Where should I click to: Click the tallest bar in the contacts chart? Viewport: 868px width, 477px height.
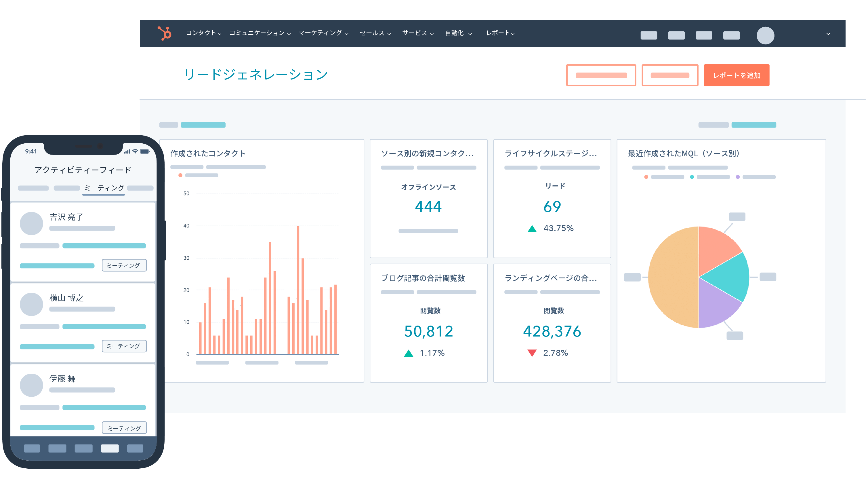click(298, 290)
